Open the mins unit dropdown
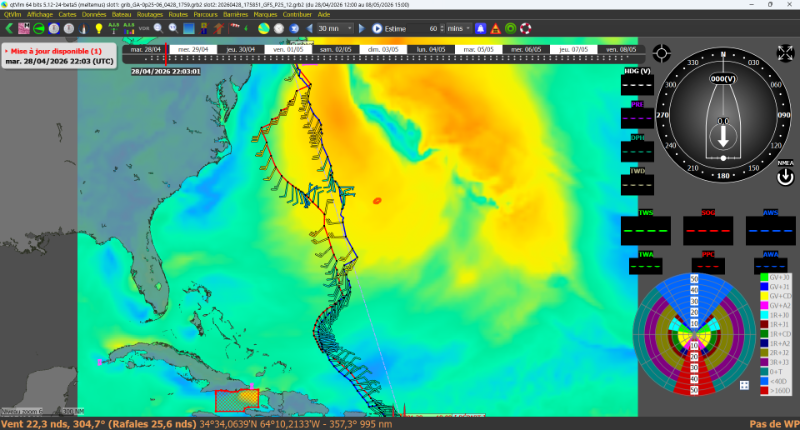The image size is (800, 430). pyautogui.click(x=457, y=28)
